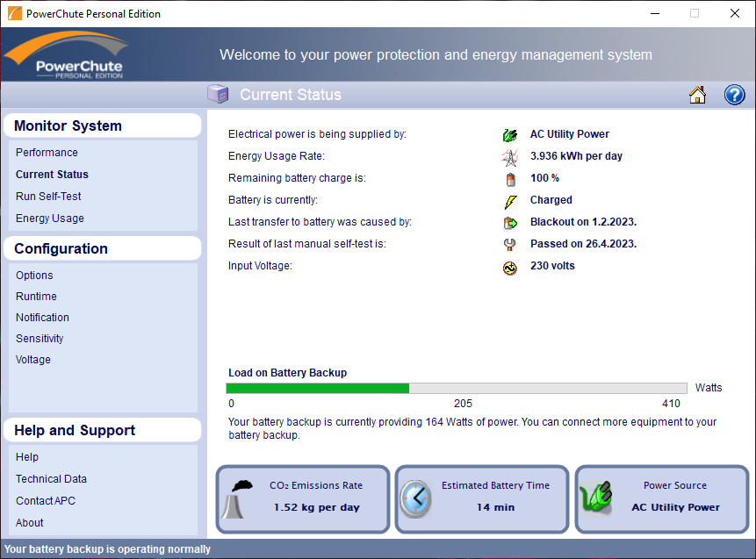This screenshot has height=559, width=756.
Task: Click the Input Voltage sine wave icon
Action: click(509, 268)
